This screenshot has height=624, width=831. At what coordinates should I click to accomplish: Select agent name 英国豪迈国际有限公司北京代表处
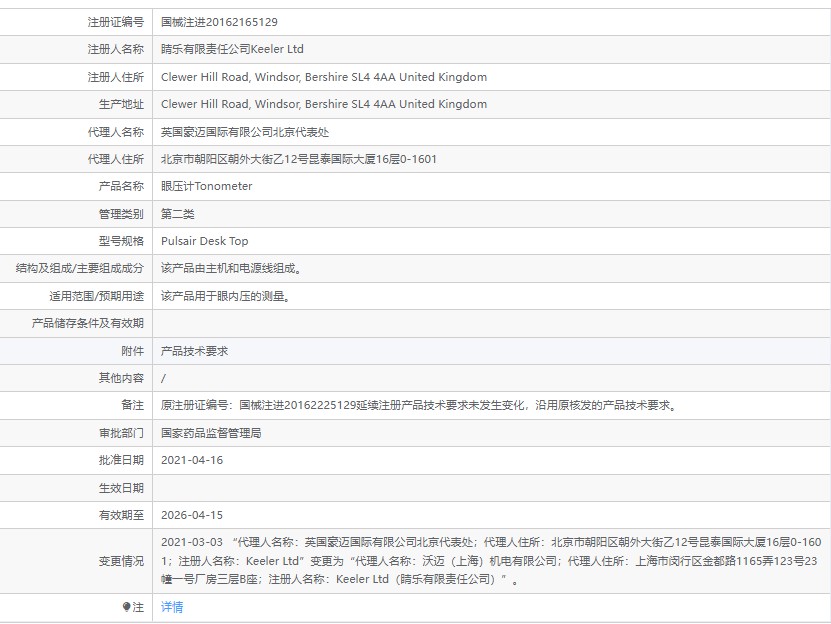pos(245,132)
